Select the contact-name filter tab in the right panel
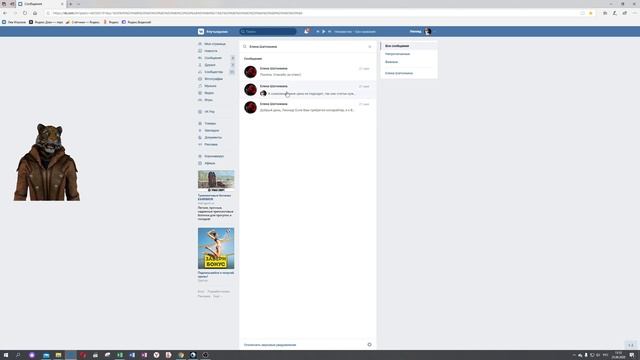The image size is (640, 360). coord(409,73)
